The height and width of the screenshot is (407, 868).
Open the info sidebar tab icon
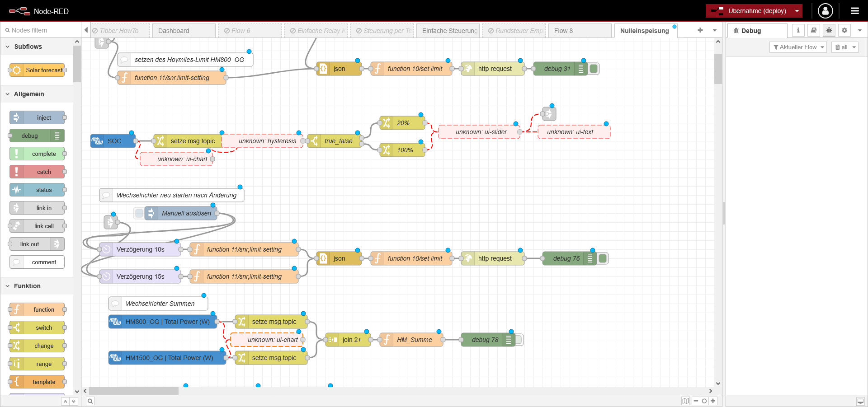tap(798, 30)
